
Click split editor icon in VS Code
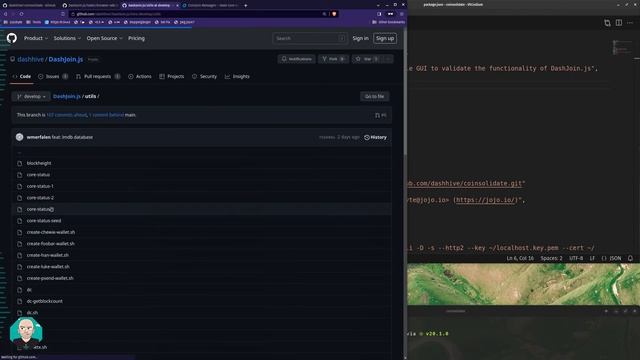[619, 23]
